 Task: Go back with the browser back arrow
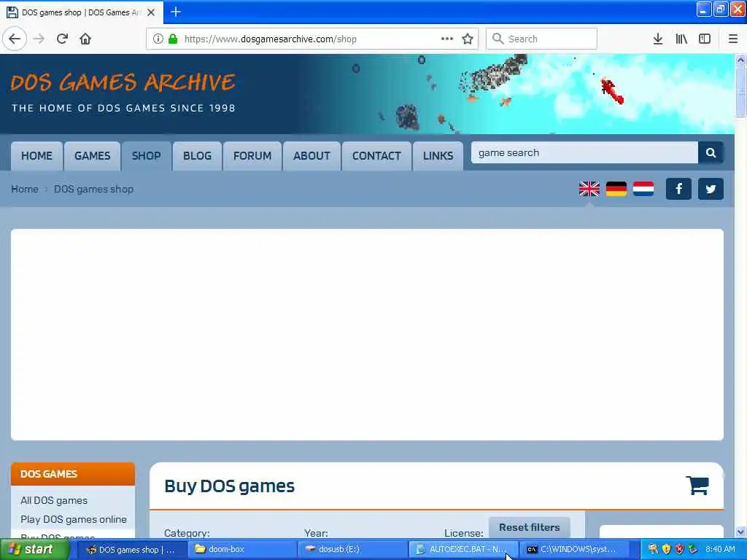click(15, 39)
